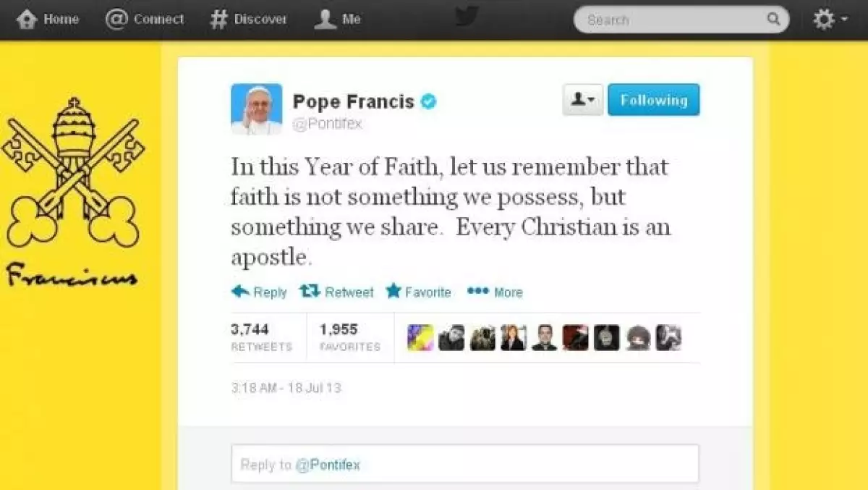
Task: Click the Twitter bird logo
Action: click(x=467, y=17)
